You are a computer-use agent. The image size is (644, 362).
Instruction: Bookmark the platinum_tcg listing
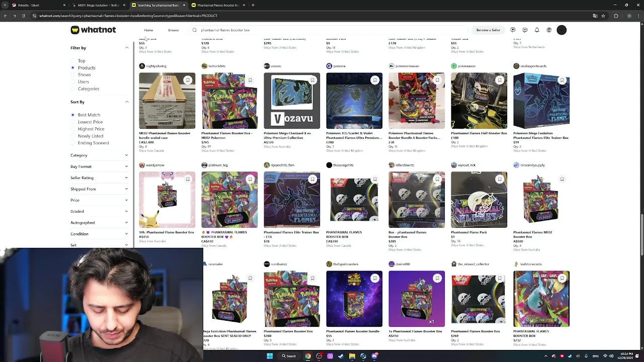(250, 179)
